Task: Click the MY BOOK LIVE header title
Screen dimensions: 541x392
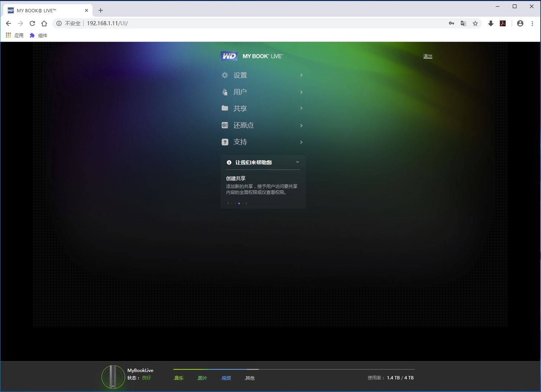Action: 263,56
